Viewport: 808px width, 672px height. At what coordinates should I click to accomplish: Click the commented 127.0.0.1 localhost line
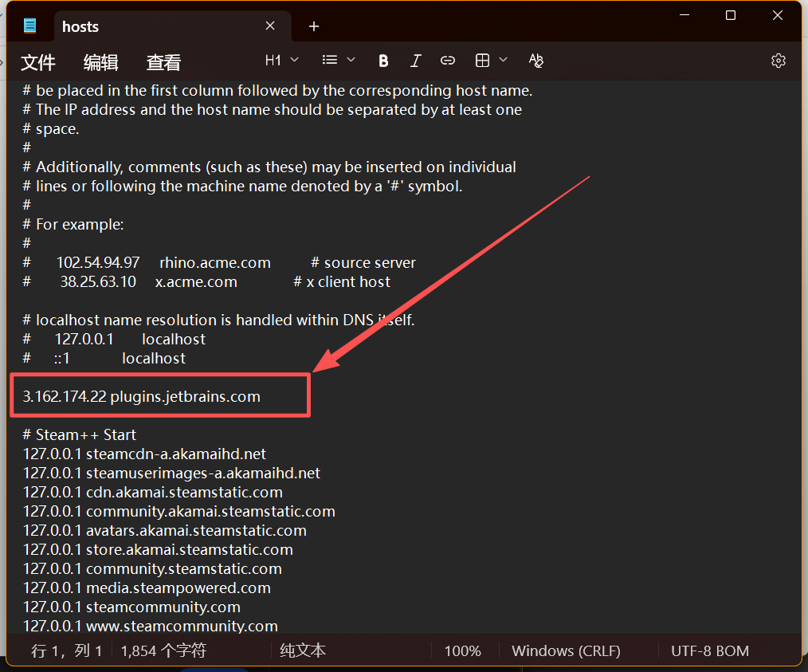114,339
